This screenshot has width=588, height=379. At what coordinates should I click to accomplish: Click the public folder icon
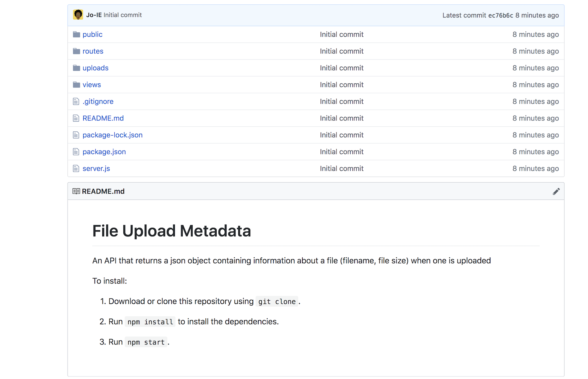pyautogui.click(x=76, y=34)
